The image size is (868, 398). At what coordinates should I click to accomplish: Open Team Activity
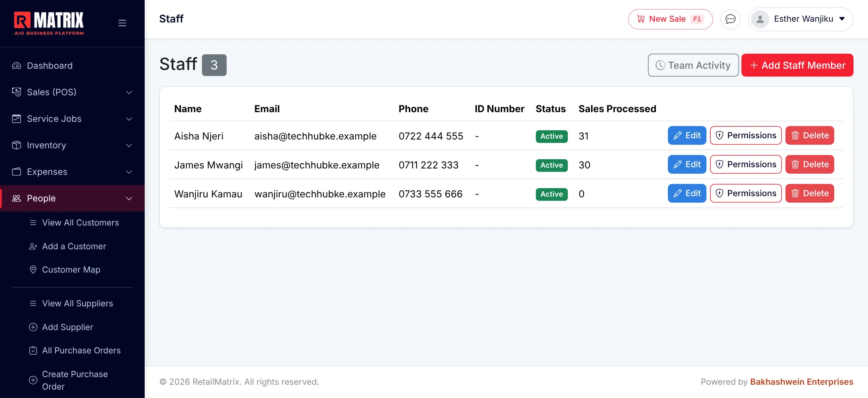click(x=693, y=65)
